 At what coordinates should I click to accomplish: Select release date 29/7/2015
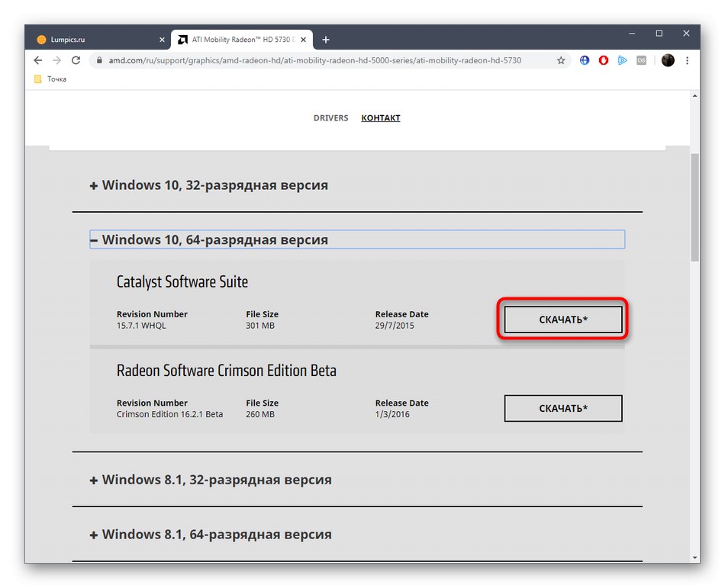click(x=395, y=326)
